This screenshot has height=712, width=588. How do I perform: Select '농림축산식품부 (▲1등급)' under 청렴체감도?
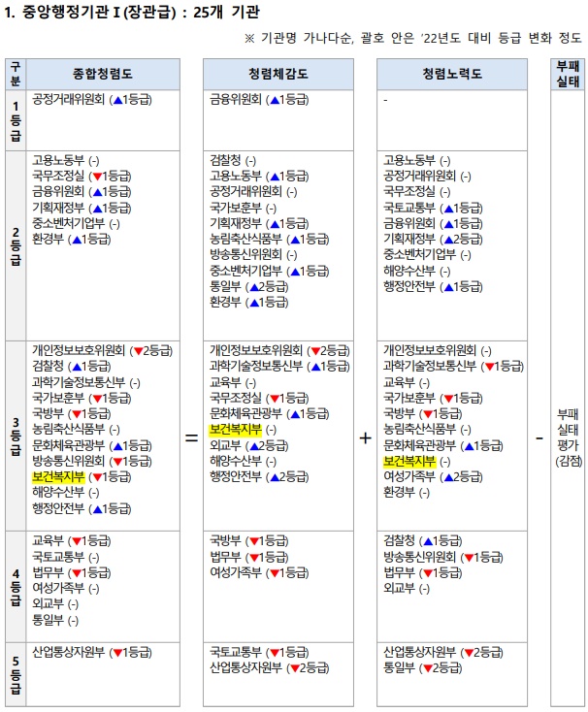269,240
